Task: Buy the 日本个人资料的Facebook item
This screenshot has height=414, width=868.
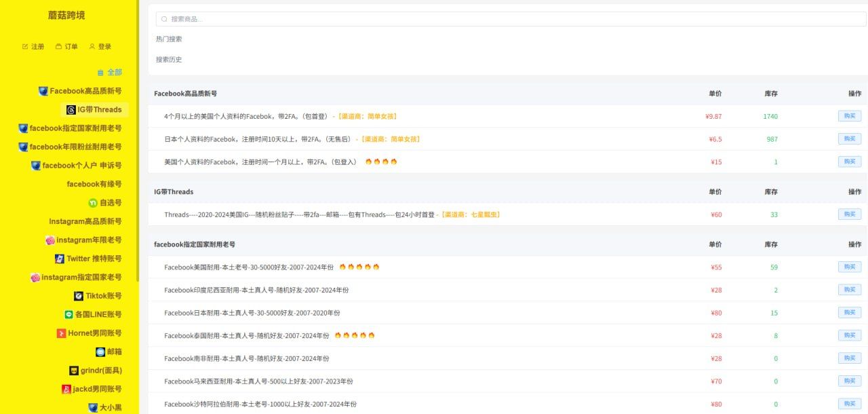Action: click(x=850, y=138)
